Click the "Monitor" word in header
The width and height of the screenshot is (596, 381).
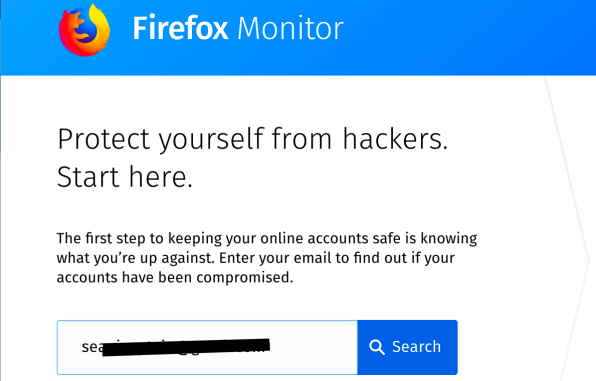pyautogui.click(x=290, y=28)
